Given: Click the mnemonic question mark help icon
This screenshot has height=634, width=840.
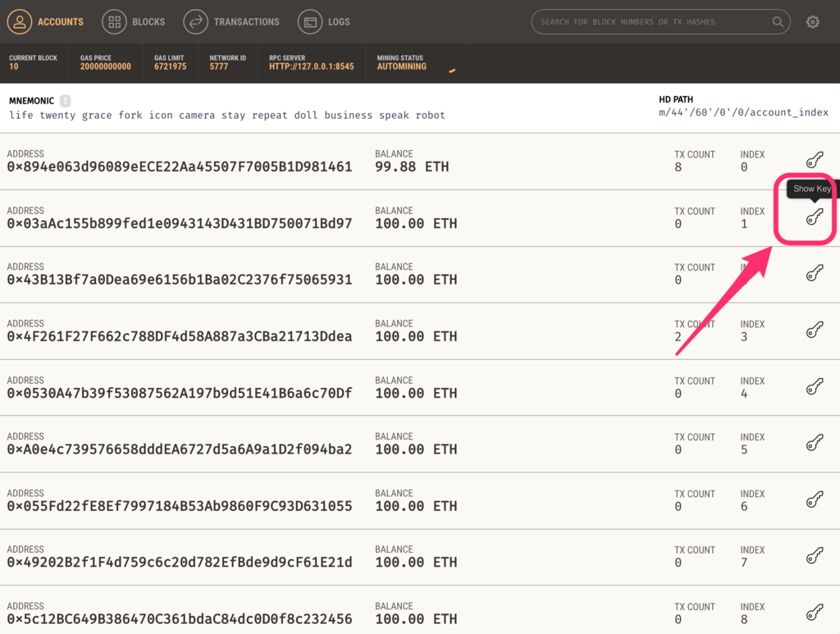Looking at the screenshot, I should pyautogui.click(x=66, y=101).
